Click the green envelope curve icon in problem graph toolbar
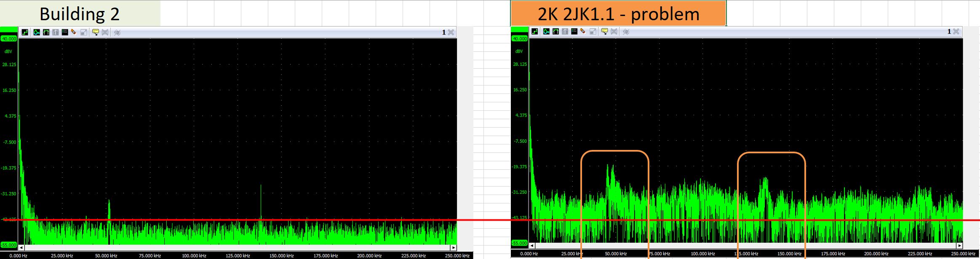The height and width of the screenshot is (259, 980). click(x=555, y=32)
